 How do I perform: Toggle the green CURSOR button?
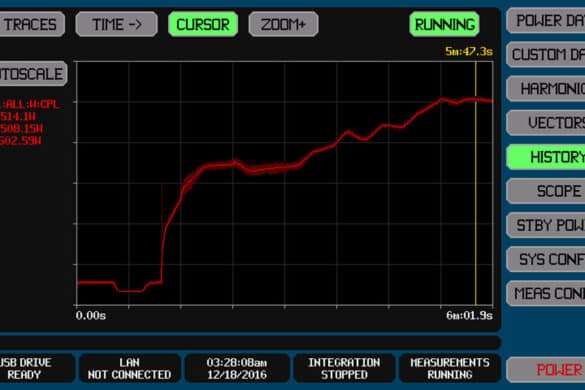pyautogui.click(x=203, y=24)
